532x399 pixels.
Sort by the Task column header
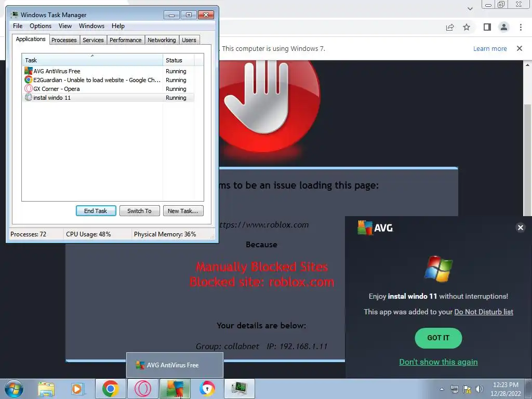[x=92, y=60]
